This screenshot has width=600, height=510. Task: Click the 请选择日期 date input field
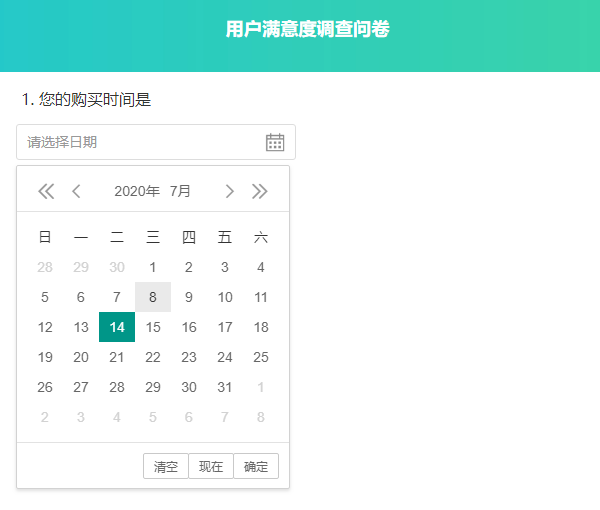[156, 142]
